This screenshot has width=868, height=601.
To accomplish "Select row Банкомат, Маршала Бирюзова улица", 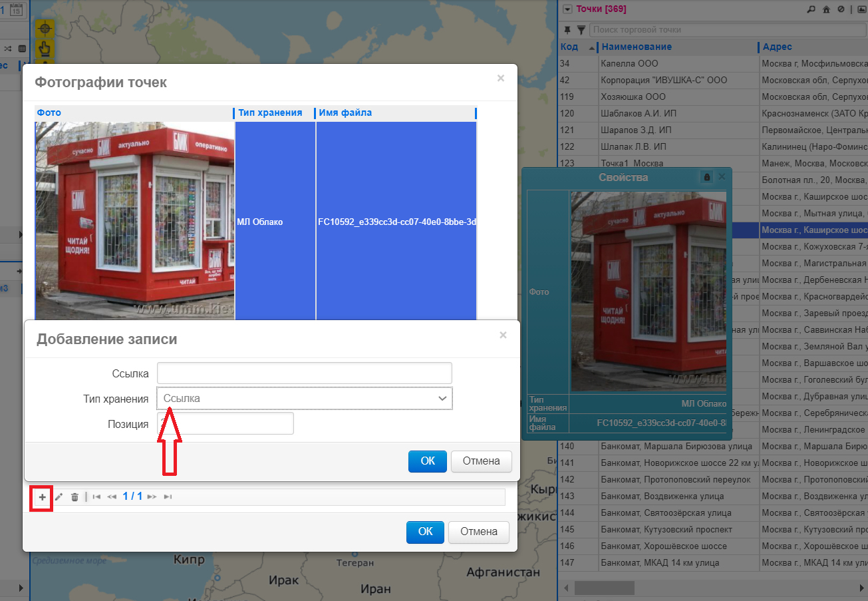I will coord(713,446).
